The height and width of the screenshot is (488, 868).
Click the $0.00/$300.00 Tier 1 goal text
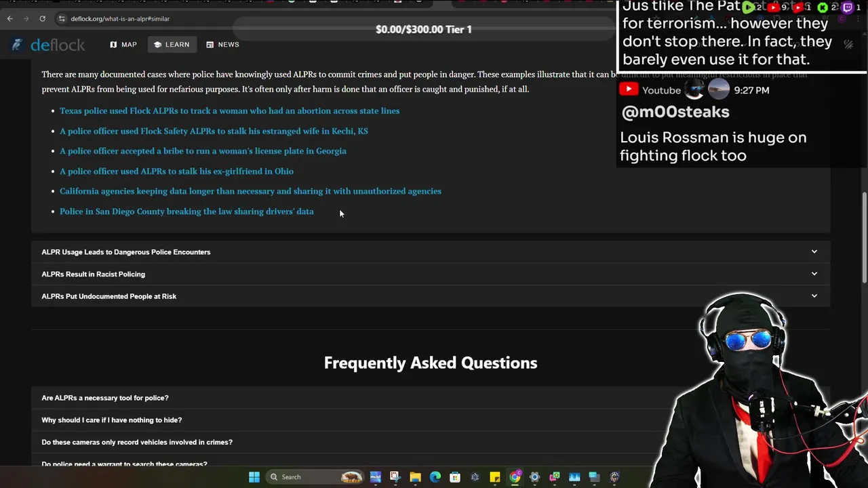coord(424,29)
